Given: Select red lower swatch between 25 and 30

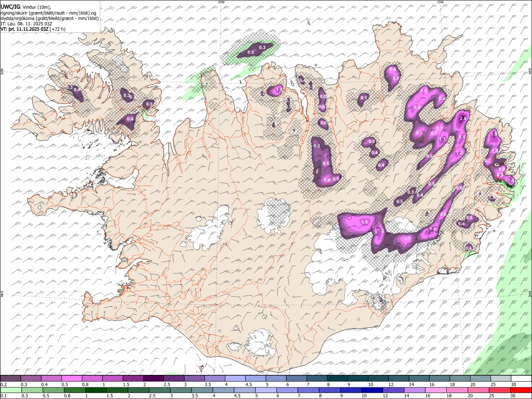Looking at the screenshot, I should coord(500,390).
